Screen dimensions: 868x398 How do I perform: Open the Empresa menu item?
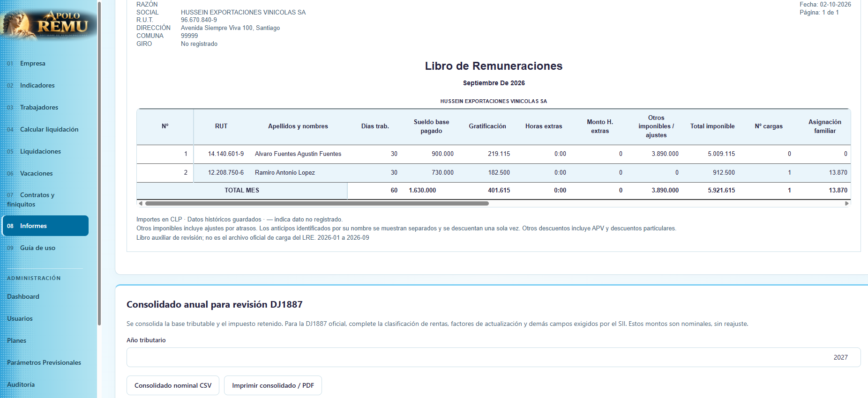pyautogui.click(x=32, y=63)
